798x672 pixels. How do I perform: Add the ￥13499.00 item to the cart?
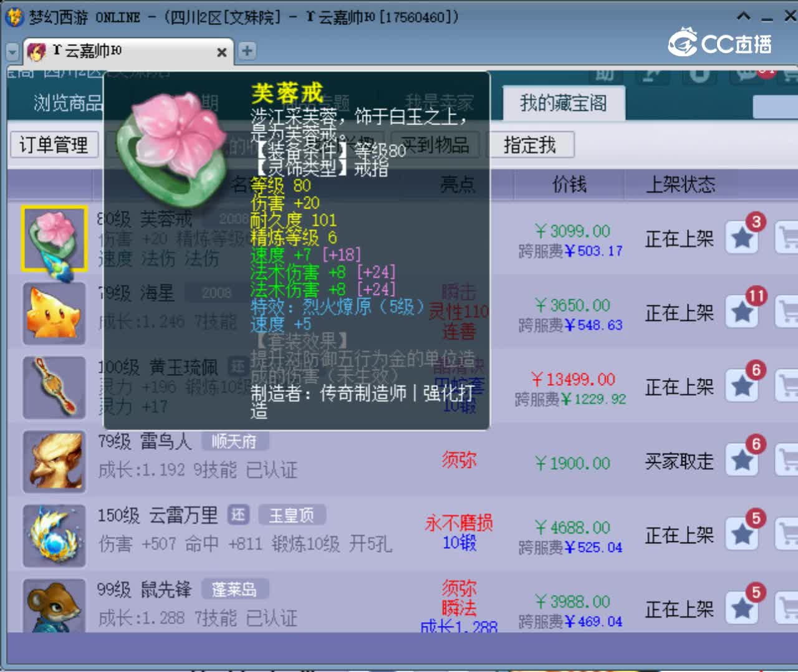click(787, 386)
